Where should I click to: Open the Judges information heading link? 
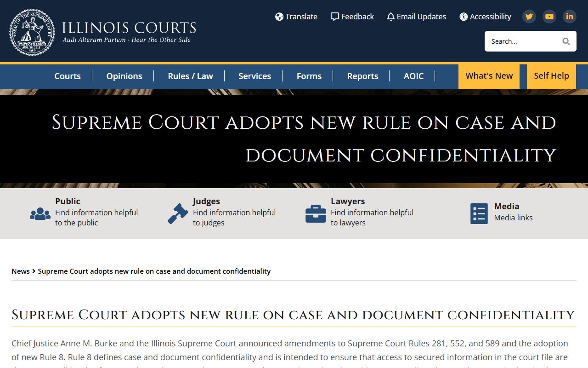[x=206, y=201]
